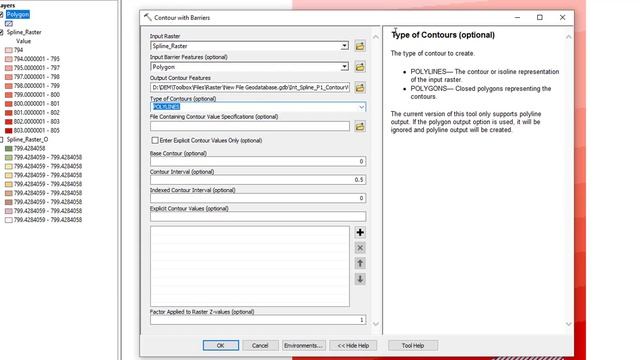The image size is (640, 360).
Task: Click the Contour Interval field
Action: coord(258,180)
